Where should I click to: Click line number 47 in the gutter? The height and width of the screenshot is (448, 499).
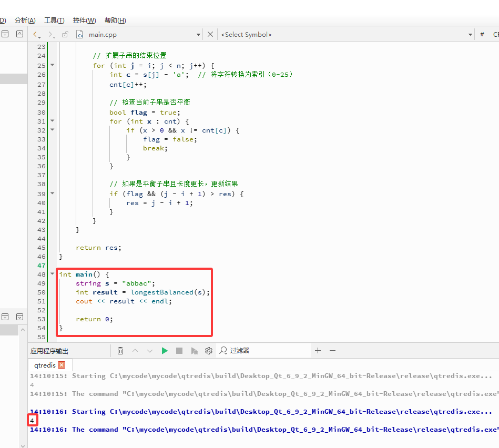click(42, 266)
